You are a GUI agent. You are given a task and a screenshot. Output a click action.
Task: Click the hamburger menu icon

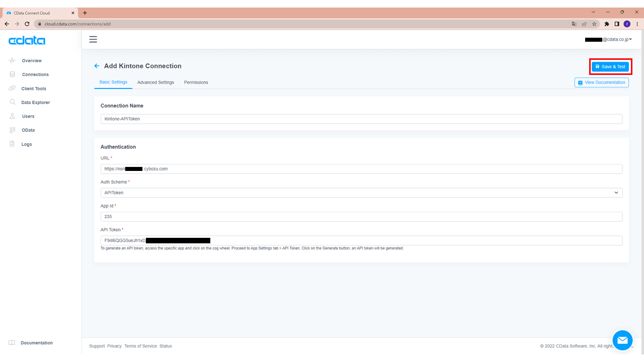(93, 39)
